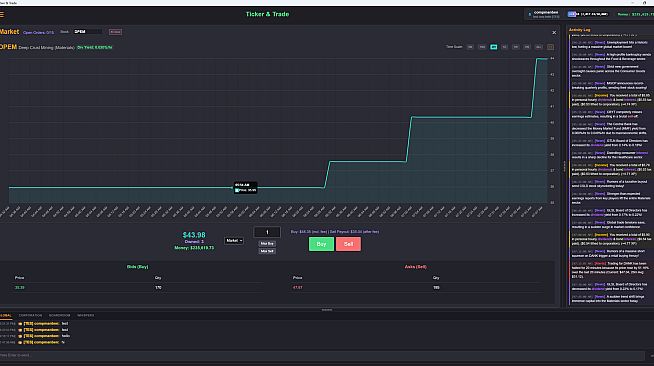
Task: Click the Max Sell button
Action: coord(267,251)
